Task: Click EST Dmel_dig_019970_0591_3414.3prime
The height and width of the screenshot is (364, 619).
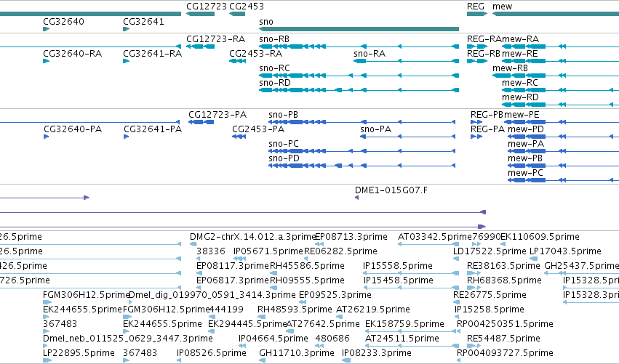Action: [212, 296]
